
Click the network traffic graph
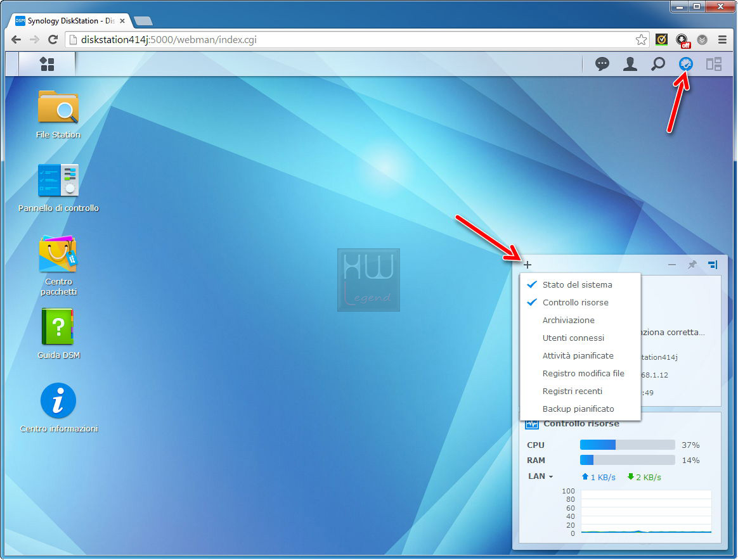click(646, 512)
